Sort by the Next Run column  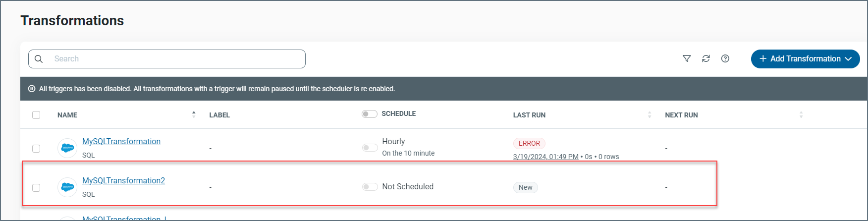pos(801,115)
